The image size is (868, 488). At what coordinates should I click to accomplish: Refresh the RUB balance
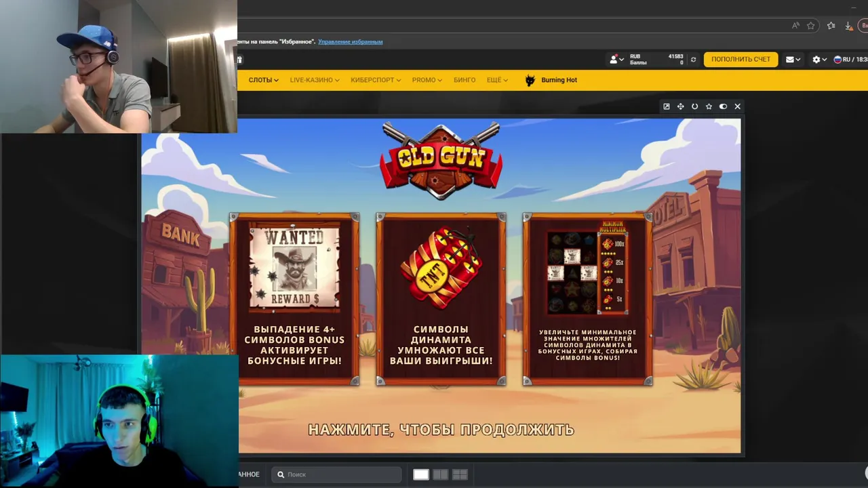tap(693, 60)
